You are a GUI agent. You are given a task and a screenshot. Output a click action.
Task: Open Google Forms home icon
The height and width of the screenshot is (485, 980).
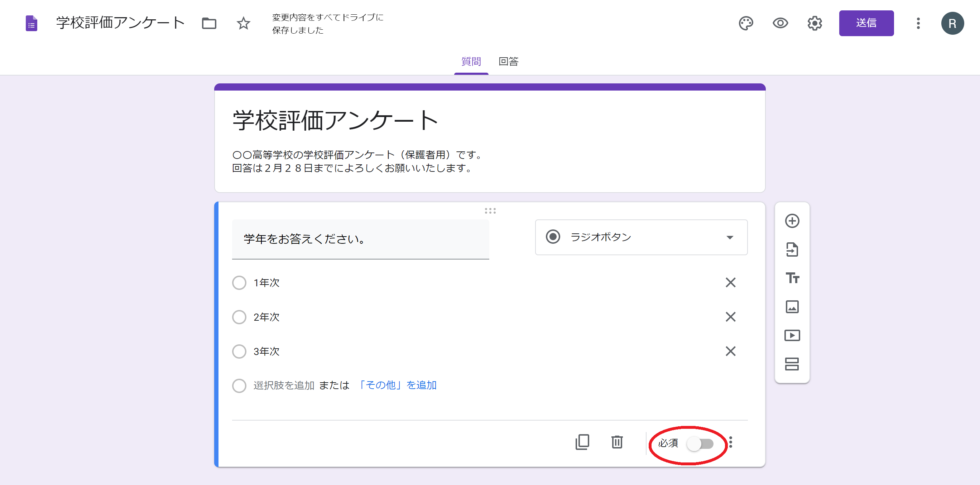click(31, 23)
